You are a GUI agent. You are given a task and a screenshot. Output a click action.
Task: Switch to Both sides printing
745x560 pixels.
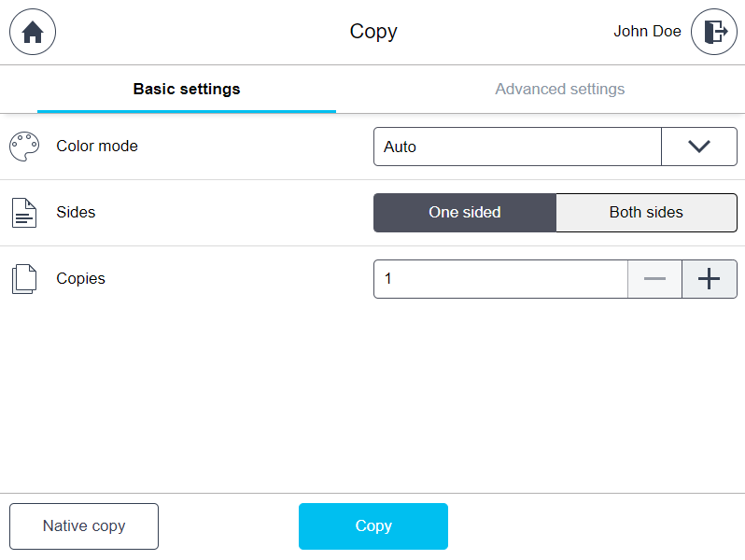pyautogui.click(x=646, y=213)
